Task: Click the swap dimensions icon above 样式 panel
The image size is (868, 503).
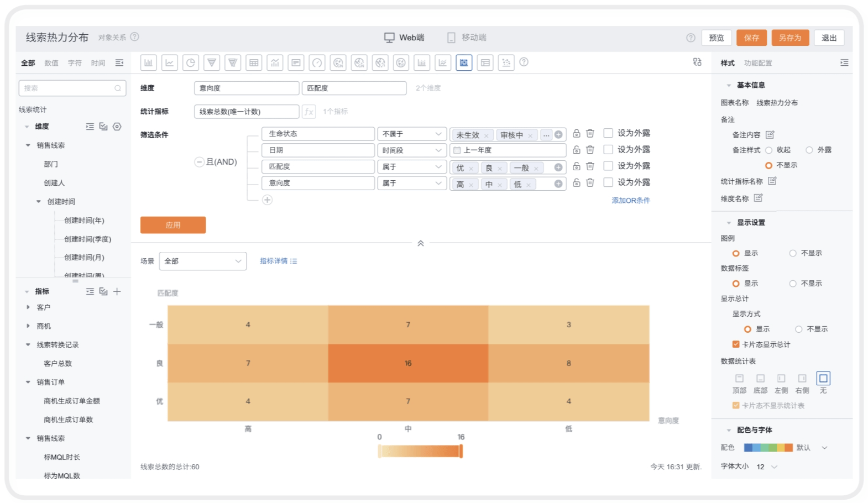Action: 697,62
